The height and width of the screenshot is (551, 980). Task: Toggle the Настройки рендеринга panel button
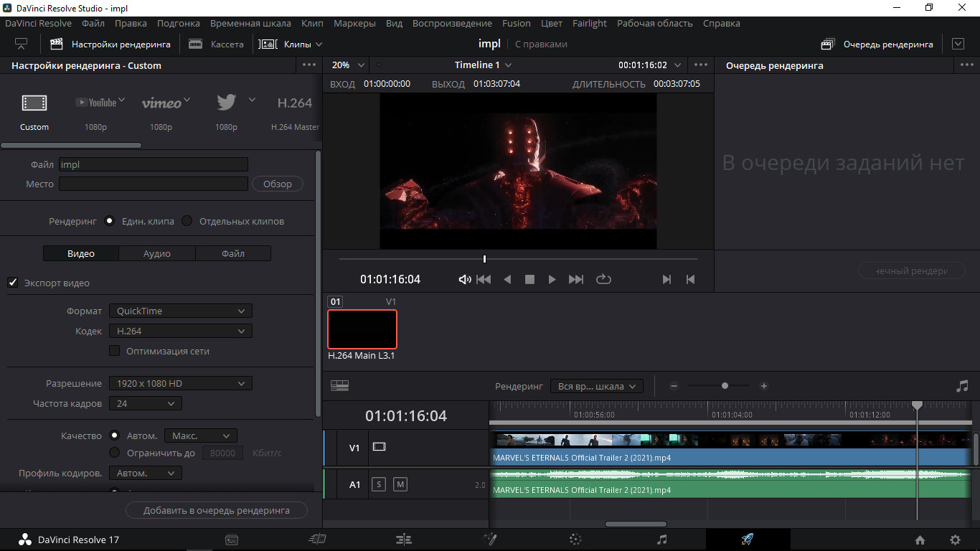[110, 44]
